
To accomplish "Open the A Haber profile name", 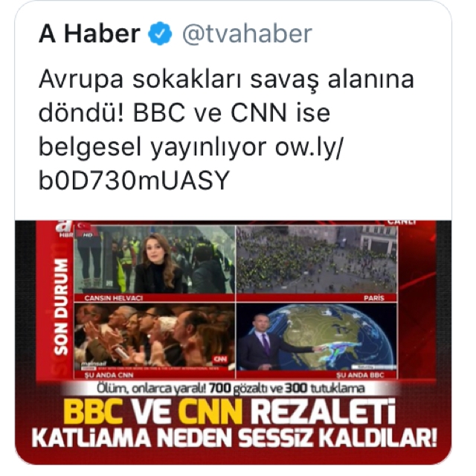I will click(89, 33).
